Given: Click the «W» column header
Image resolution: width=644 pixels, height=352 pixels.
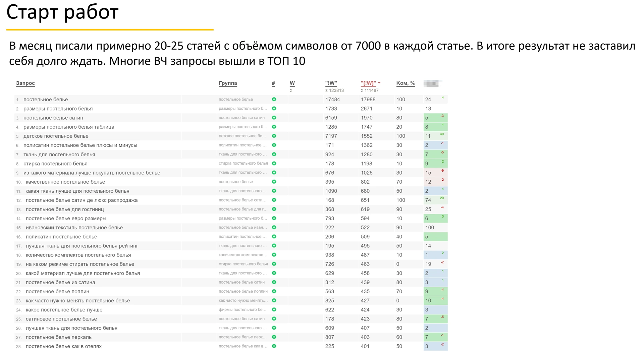Looking at the screenshot, I should pyautogui.click(x=292, y=83).
